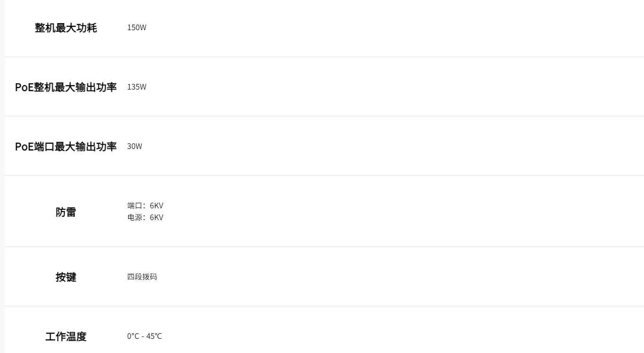
Task: Click empty area right of 四段拨码
Action: pos(401,277)
